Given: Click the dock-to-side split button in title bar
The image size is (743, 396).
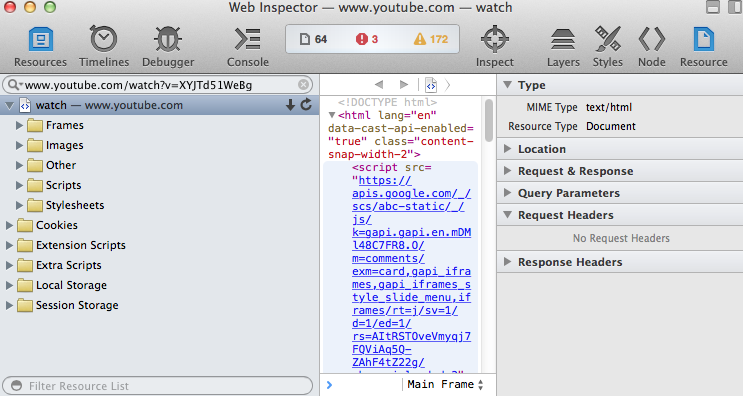Looking at the screenshot, I should coord(734,7).
